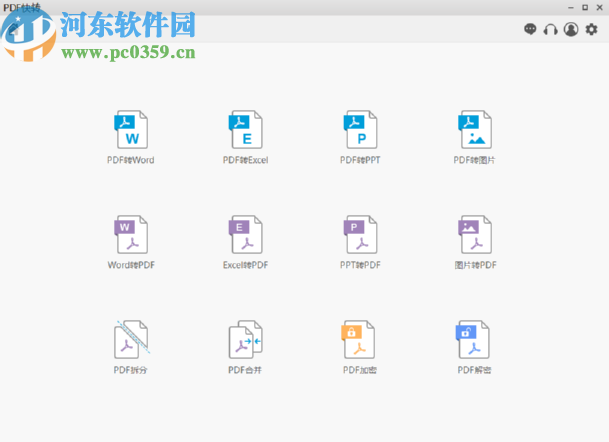Select the PDF拆分 split tool icon

(x=132, y=339)
